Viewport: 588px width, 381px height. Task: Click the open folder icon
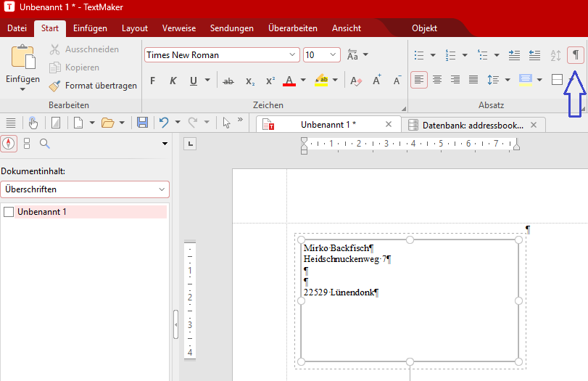108,123
